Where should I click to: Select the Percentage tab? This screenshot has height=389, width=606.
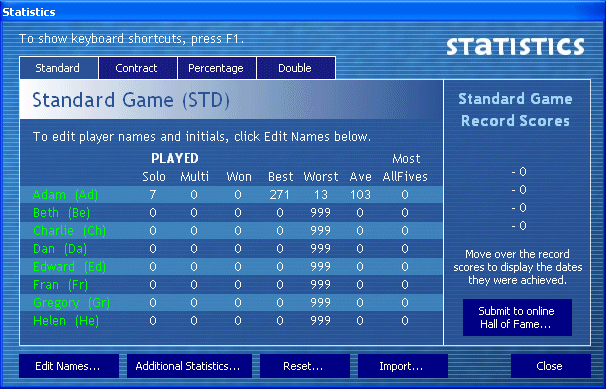click(x=217, y=68)
